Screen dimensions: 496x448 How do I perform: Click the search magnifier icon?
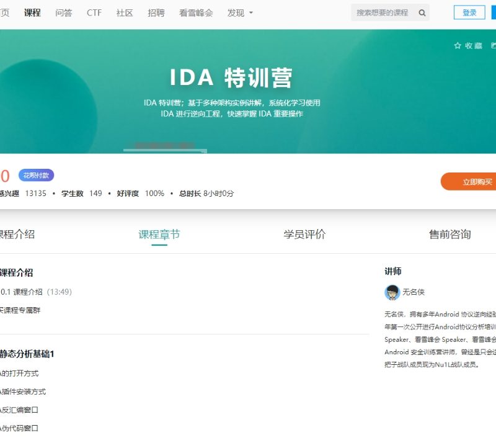pyautogui.click(x=422, y=12)
